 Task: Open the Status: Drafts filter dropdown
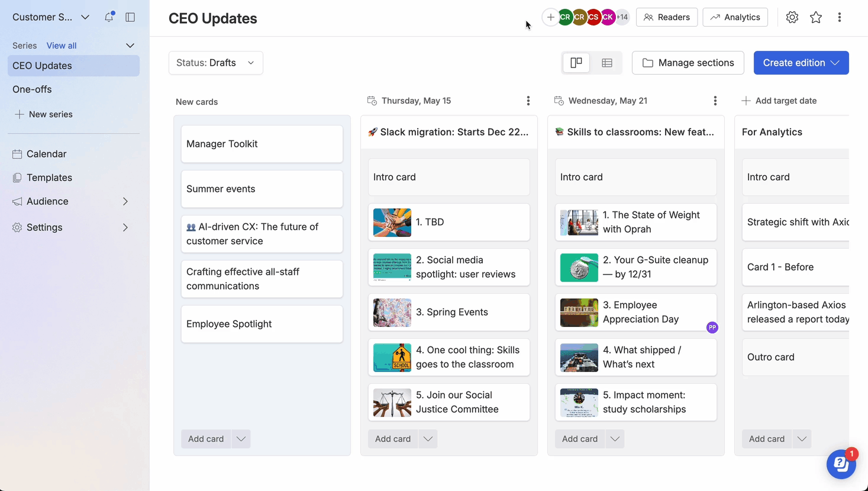point(216,63)
